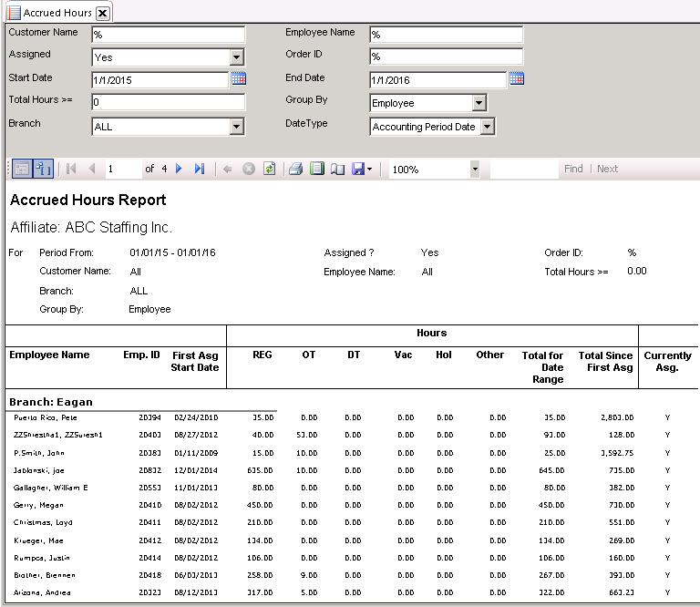Select the Getty, Megan row name

(x=38, y=505)
